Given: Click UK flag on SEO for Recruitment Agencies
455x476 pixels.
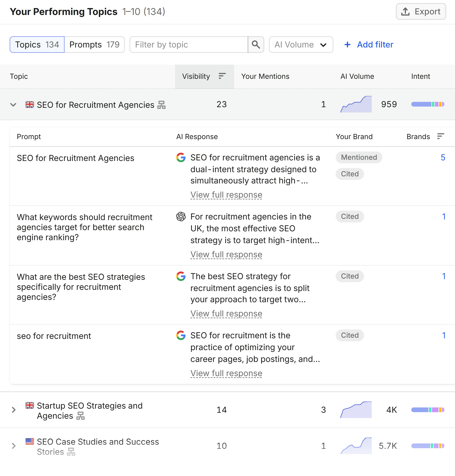Looking at the screenshot, I should coord(30,104).
